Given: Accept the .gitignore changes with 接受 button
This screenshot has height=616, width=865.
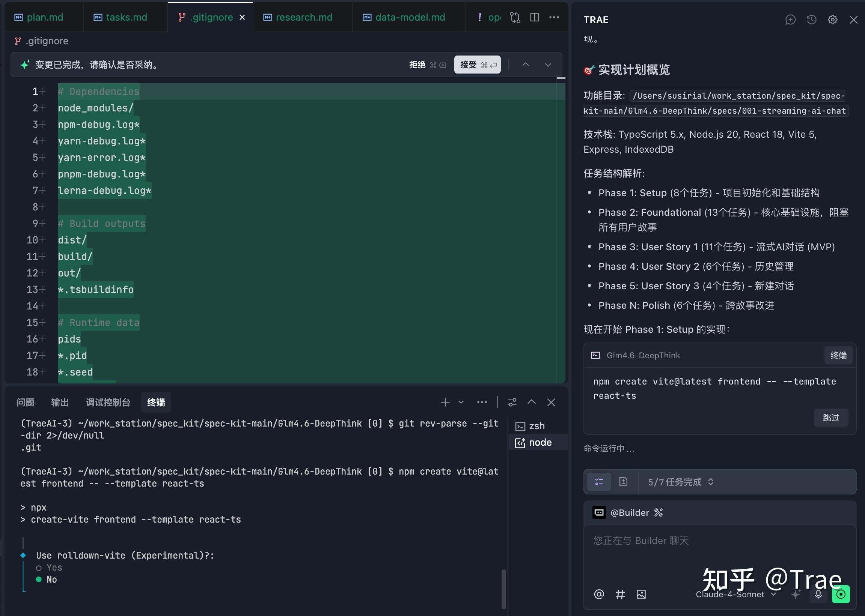Looking at the screenshot, I should point(477,65).
